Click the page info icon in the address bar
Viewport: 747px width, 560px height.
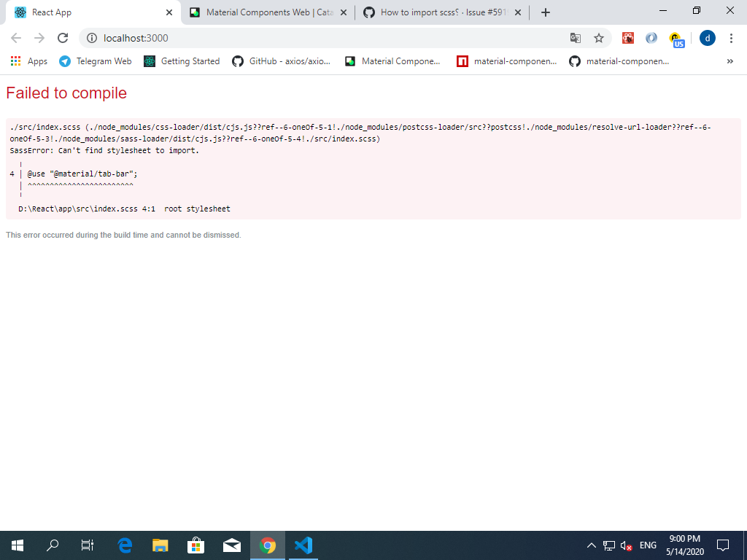[x=92, y=38]
